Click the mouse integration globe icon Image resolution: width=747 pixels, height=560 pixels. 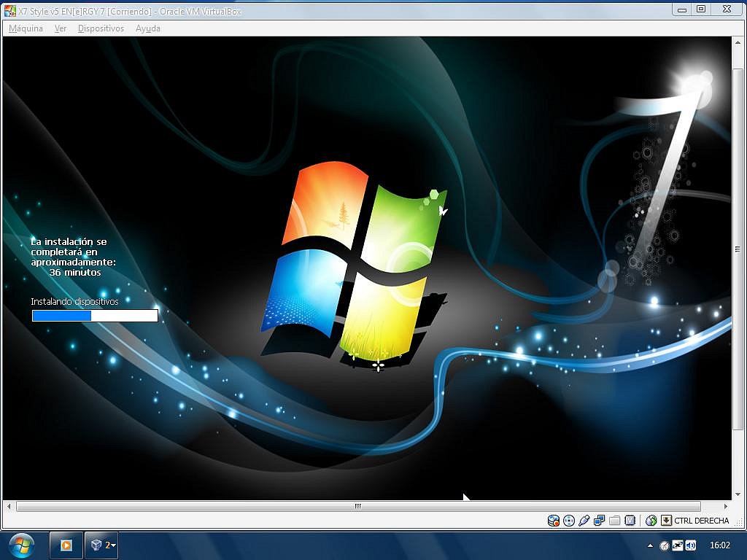pyautogui.click(x=651, y=521)
